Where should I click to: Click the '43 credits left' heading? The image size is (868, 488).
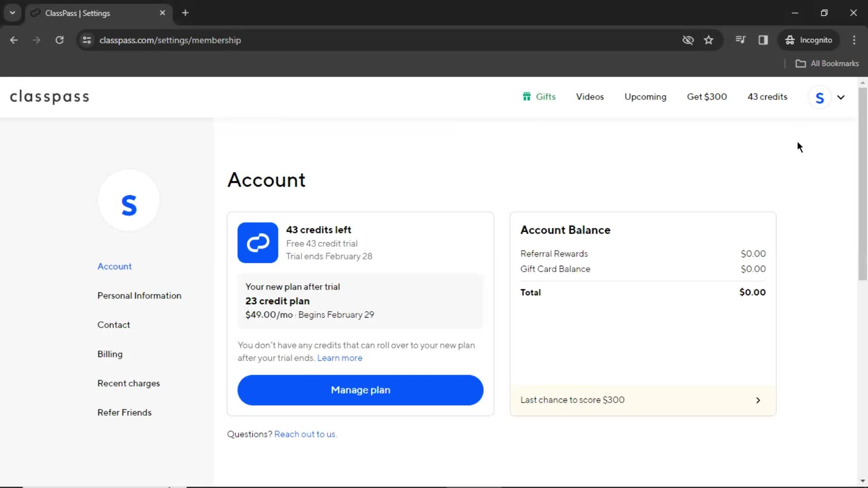(318, 230)
